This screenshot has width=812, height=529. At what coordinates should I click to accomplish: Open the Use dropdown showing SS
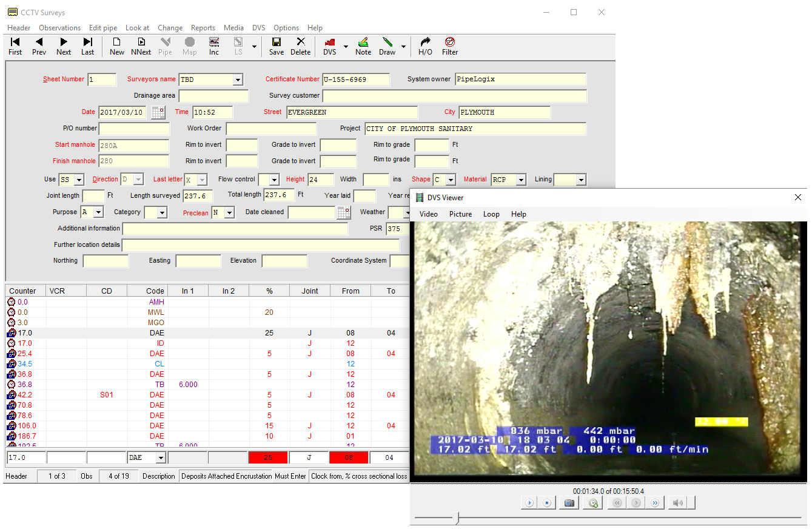point(79,180)
